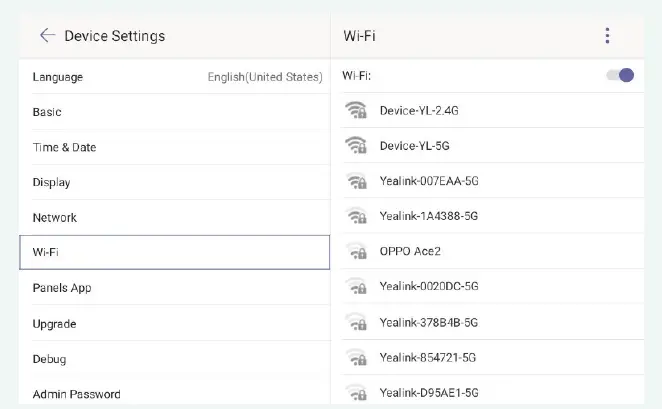Select the Wi-Fi item in sidebar
Screen dimensions: 662x409
pyautogui.click(x=174, y=253)
